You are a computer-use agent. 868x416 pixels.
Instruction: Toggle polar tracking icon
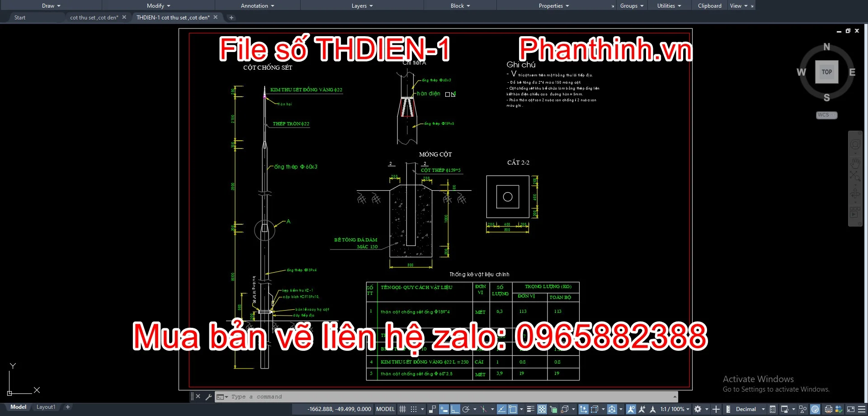pos(466,409)
